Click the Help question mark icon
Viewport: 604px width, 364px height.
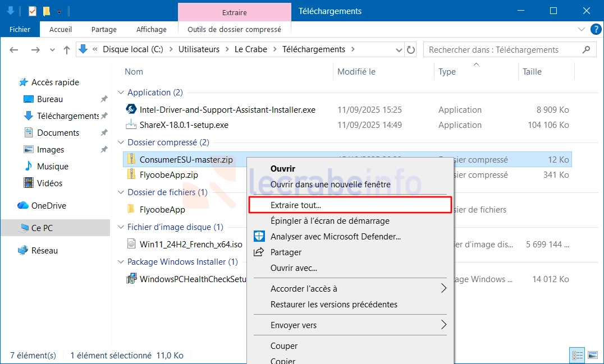(x=594, y=29)
